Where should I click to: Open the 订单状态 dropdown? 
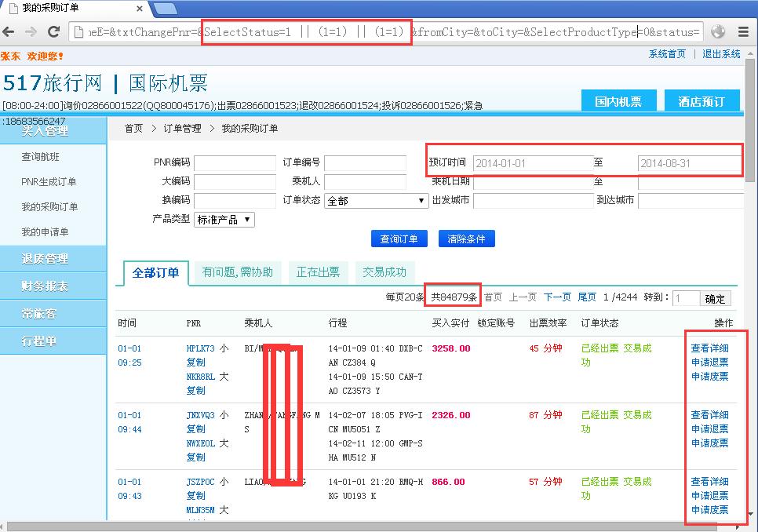[x=377, y=201]
